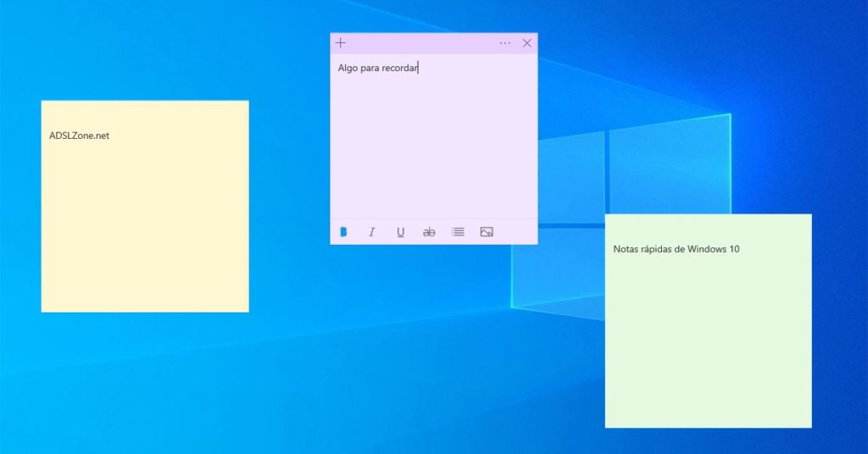Click the word 'Algo' in purple note
This screenshot has height=454, width=868.
(x=348, y=68)
